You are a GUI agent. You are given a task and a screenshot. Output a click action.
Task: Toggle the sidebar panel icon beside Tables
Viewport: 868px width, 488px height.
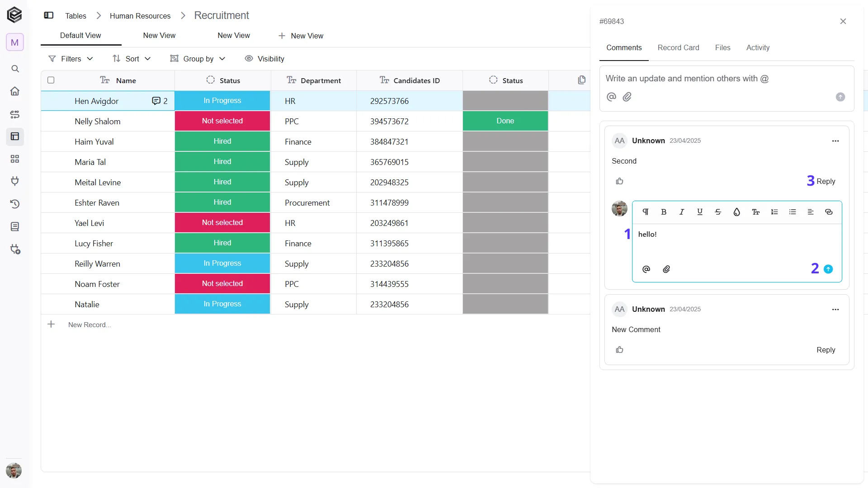(x=49, y=15)
